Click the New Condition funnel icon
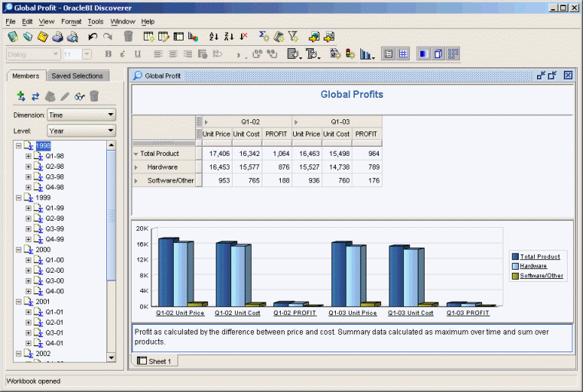 pos(293,36)
